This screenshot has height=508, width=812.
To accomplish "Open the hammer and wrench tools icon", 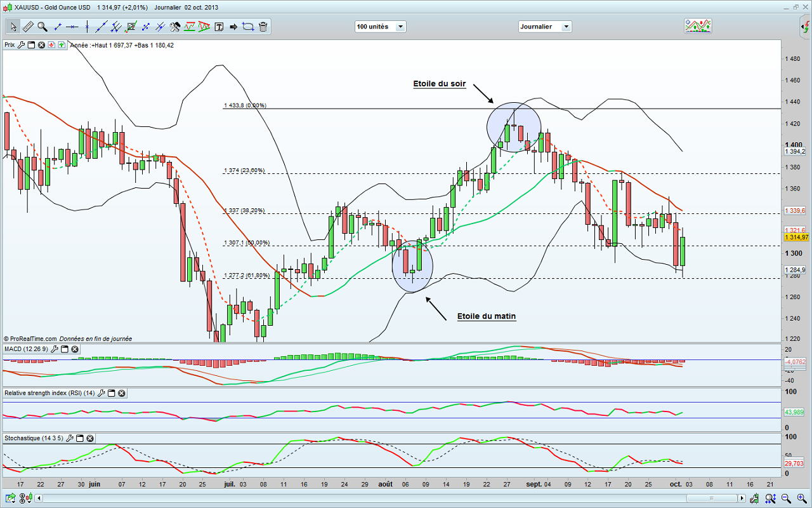I will [x=175, y=27].
